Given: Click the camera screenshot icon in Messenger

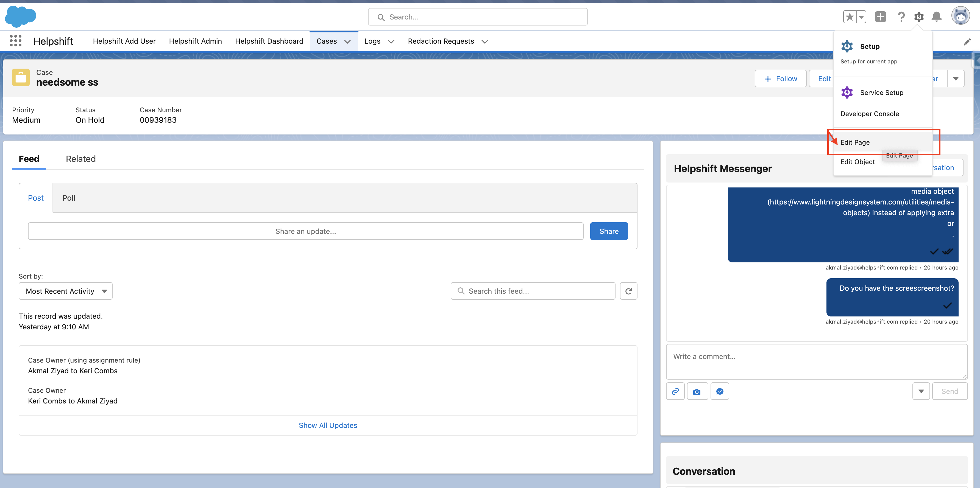Looking at the screenshot, I should tap(697, 391).
